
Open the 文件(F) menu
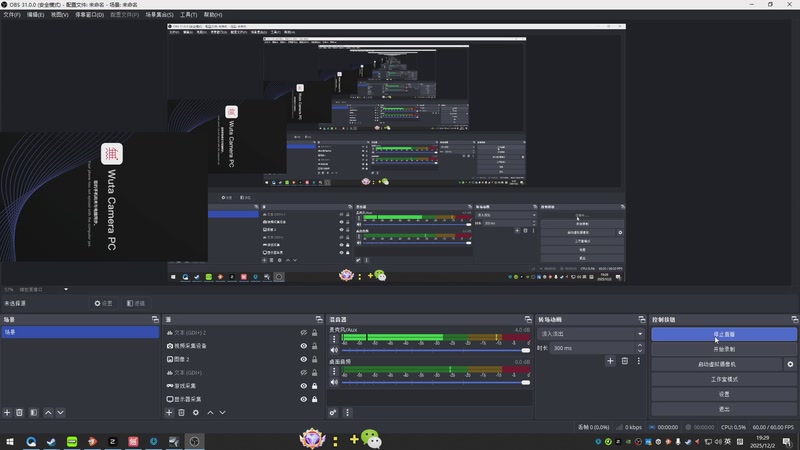[12, 15]
